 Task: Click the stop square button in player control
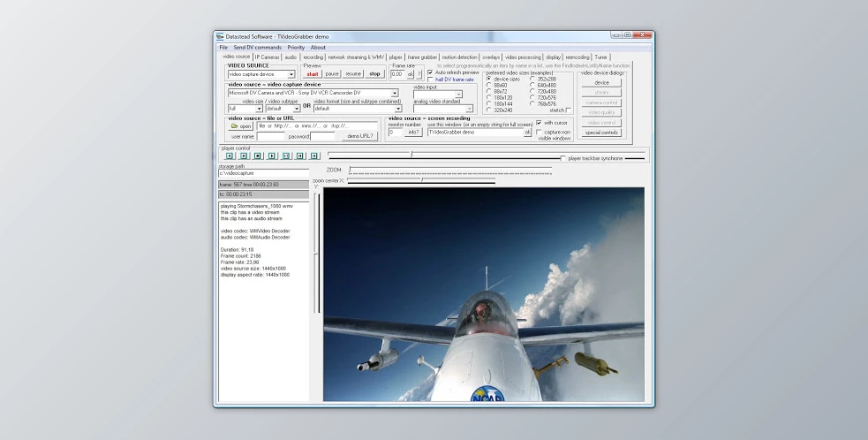tap(258, 156)
